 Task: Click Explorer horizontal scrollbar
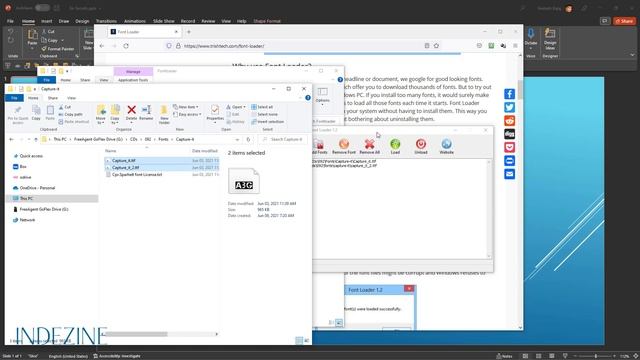(135, 334)
